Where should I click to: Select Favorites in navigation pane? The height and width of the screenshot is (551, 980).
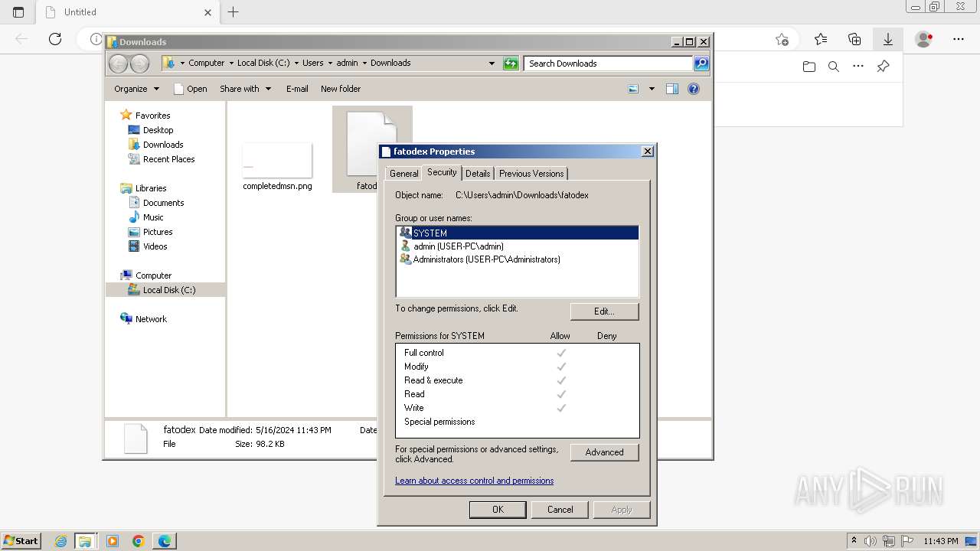pos(152,116)
